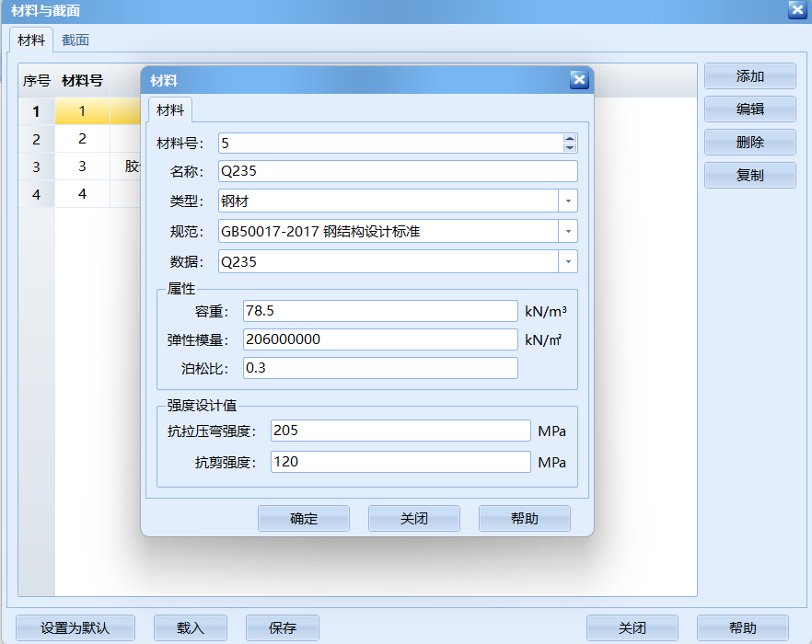Click 关闭 button in the material dialog

[413, 518]
